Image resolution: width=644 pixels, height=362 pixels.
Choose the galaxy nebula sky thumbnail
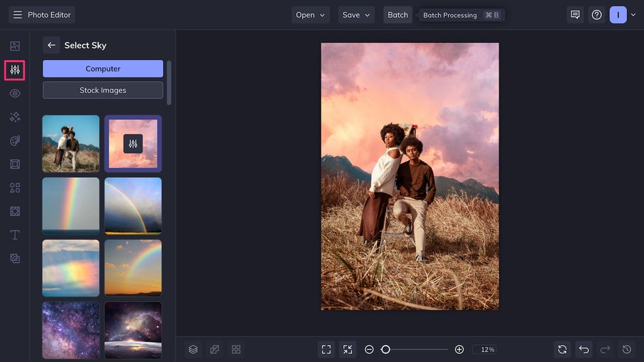pos(133,331)
